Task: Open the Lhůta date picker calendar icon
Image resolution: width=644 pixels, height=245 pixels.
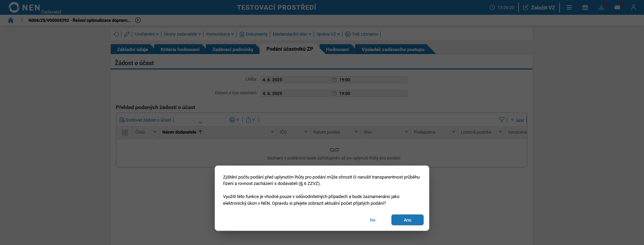Action: tap(334, 80)
